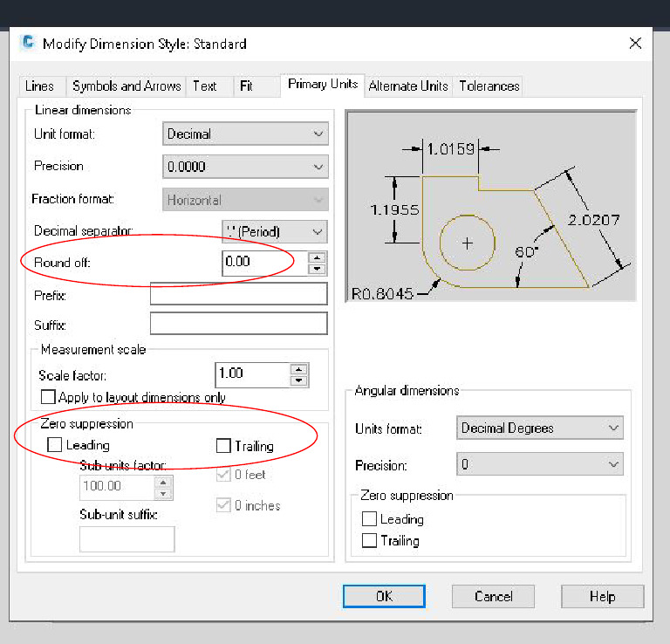Decrease Round off value with down arrow

tap(318, 267)
